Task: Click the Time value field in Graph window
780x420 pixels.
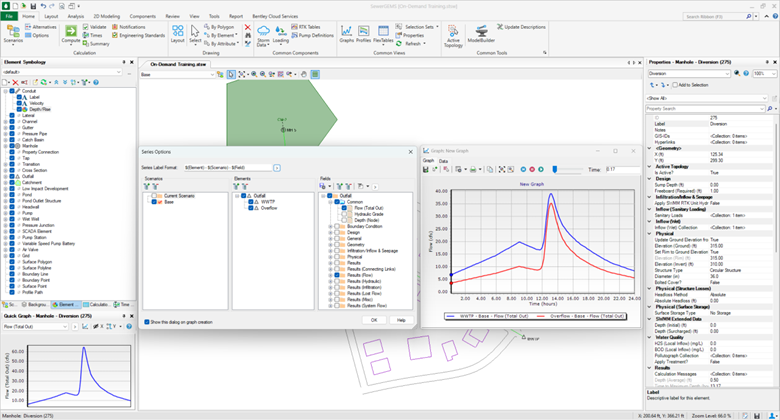Action: pyautogui.click(x=621, y=169)
